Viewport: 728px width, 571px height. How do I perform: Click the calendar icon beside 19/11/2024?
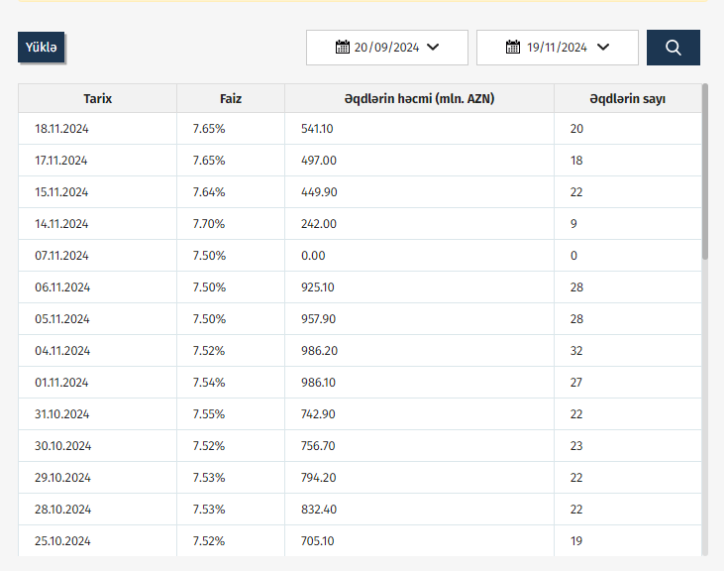513,48
